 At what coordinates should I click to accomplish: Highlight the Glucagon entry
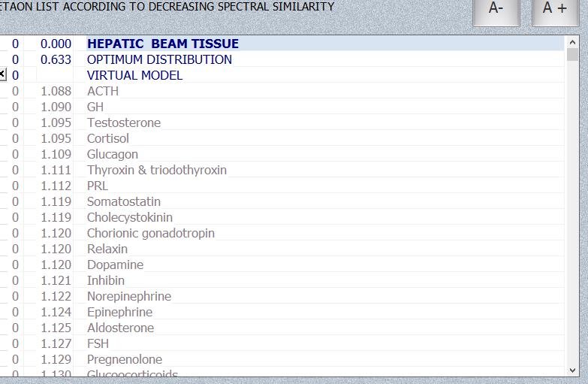click(113, 154)
